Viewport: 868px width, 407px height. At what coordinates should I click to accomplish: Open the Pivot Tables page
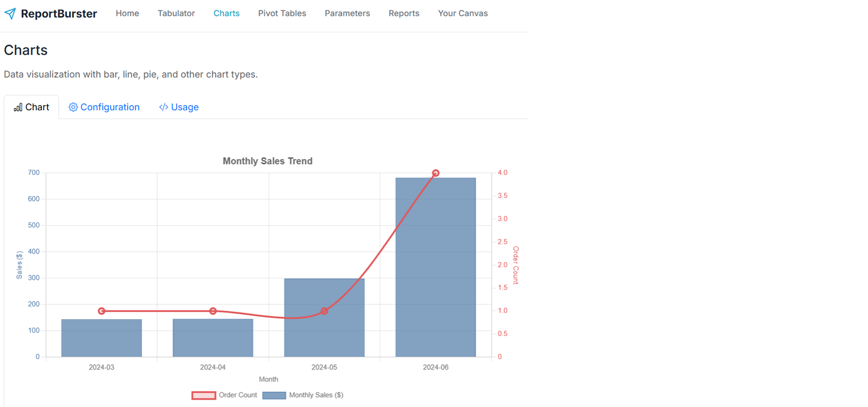(x=282, y=13)
